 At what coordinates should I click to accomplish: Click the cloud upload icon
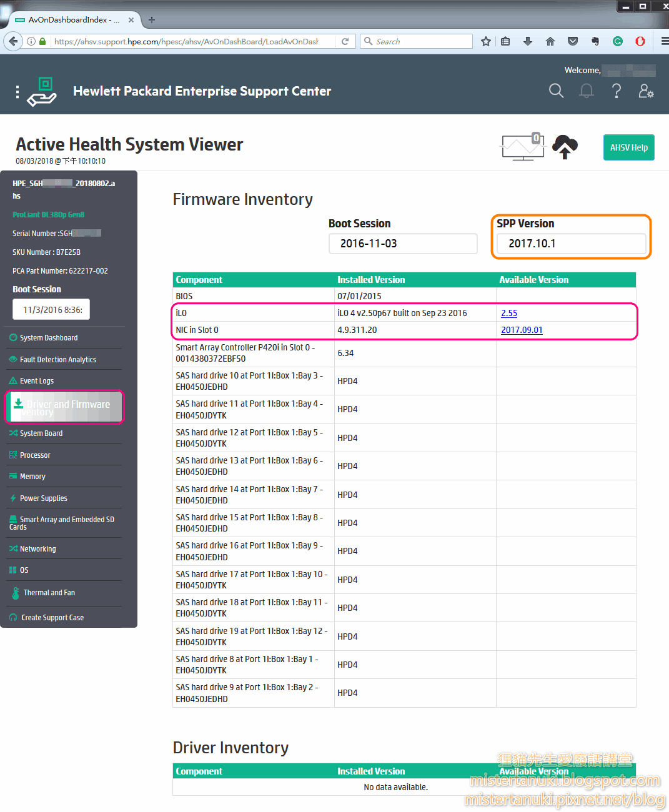[565, 147]
